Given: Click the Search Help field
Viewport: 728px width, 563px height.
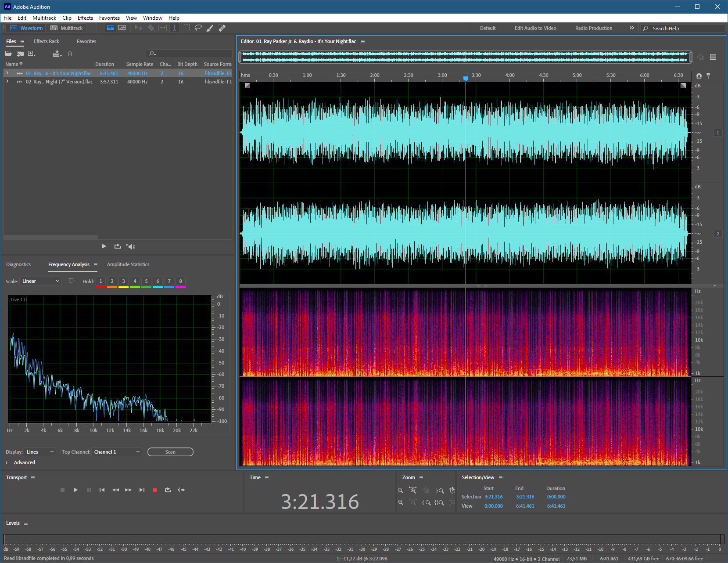Looking at the screenshot, I should tap(683, 29).
